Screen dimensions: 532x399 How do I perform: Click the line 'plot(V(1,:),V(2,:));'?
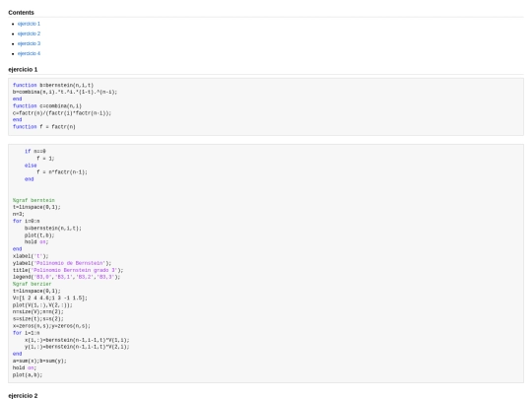(x=42, y=305)
